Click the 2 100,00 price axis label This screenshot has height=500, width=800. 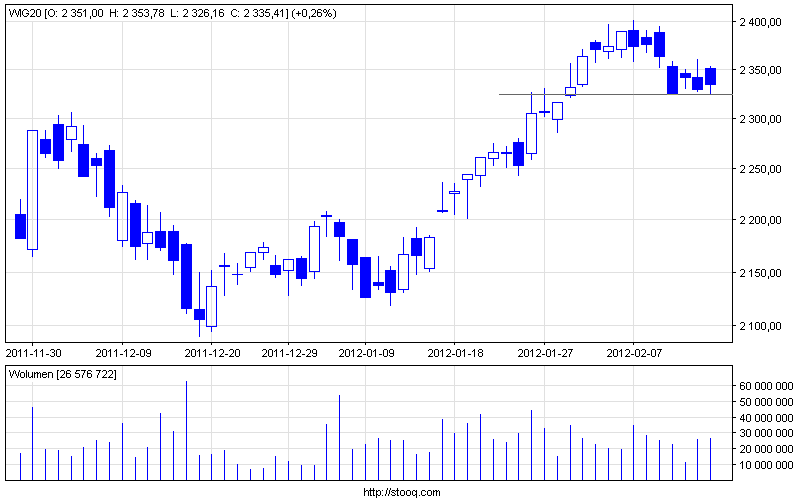tap(760, 326)
